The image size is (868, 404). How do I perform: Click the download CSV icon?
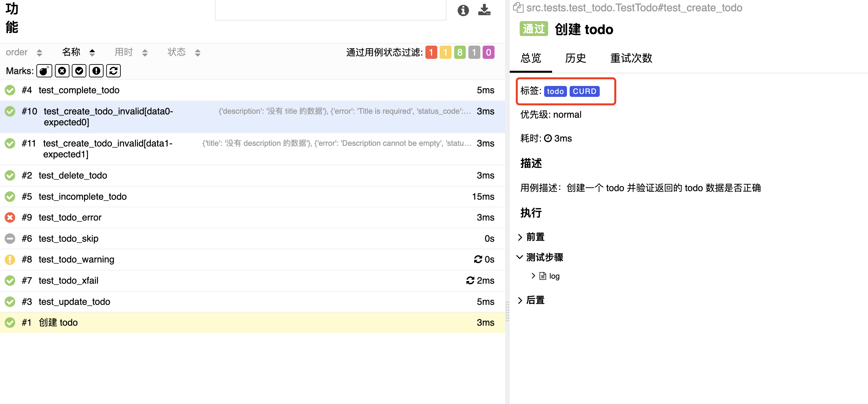point(484,10)
